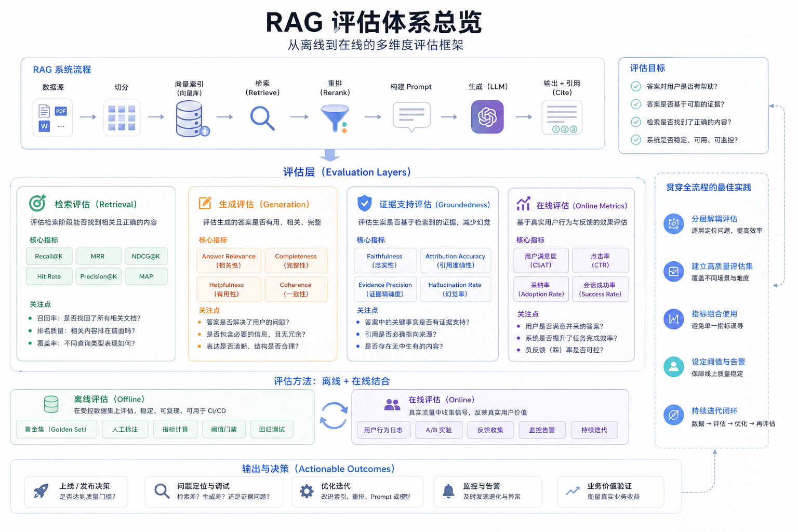
Task: Click the 问题定位与调试 magnifier icon
Action: [x=162, y=491]
